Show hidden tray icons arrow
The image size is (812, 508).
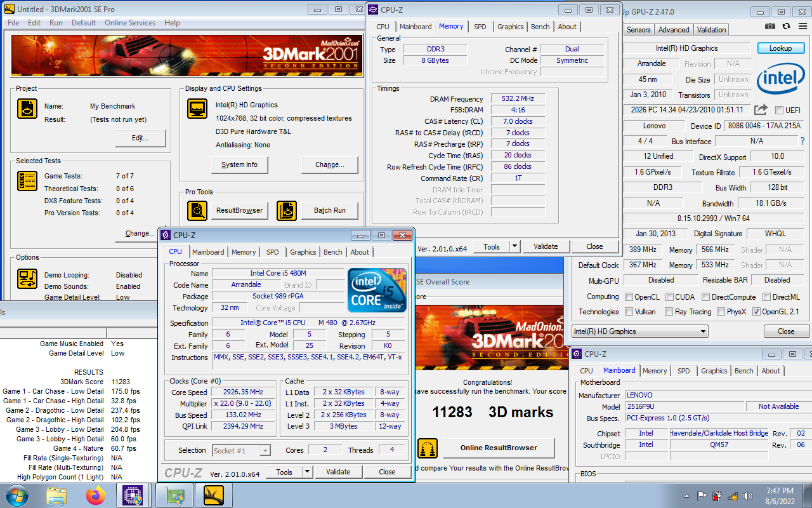(687, 496)
